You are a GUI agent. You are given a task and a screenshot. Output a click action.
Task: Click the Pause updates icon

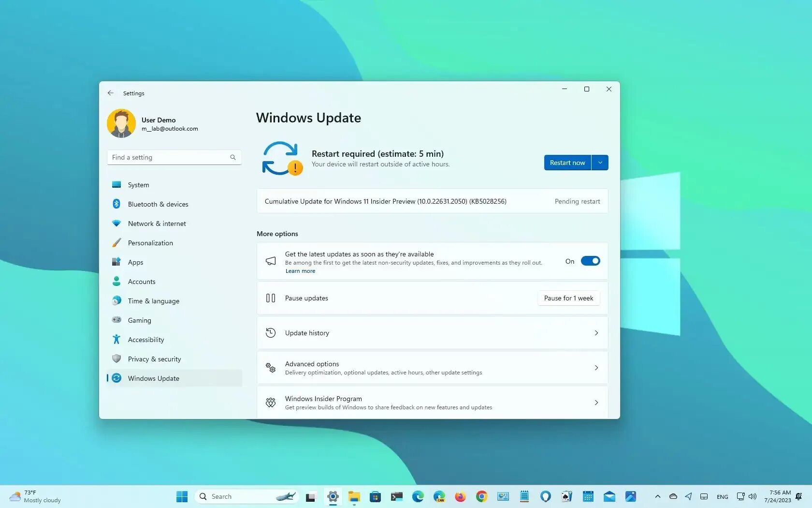[x=271, y=298]
